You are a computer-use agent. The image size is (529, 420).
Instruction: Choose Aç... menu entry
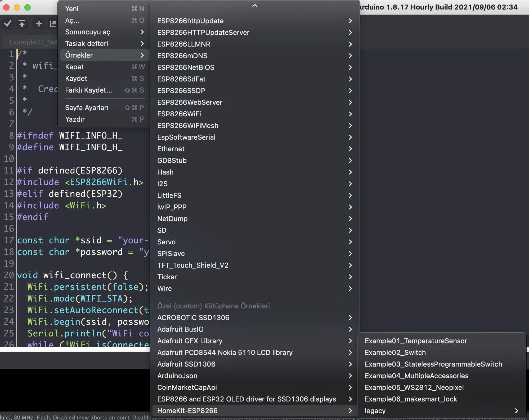click(x=105, y=20)
